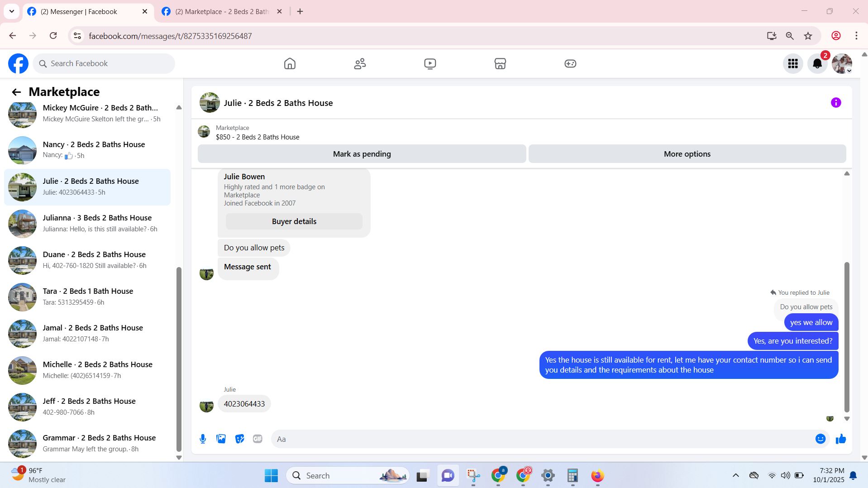Open the $850 - 2 Beds 2 Baths House listing
The image size is (868, 488).
tap(258, 137)
